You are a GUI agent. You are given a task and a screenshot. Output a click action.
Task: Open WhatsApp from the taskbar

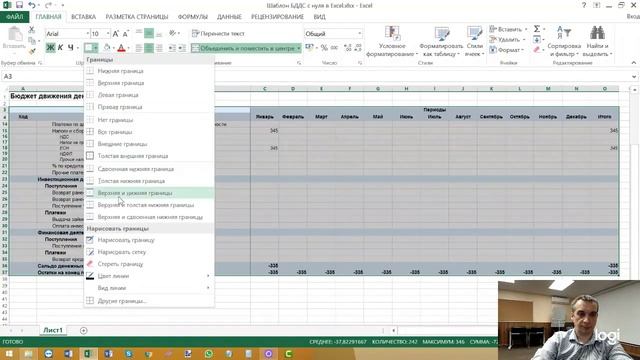(209, 353)
